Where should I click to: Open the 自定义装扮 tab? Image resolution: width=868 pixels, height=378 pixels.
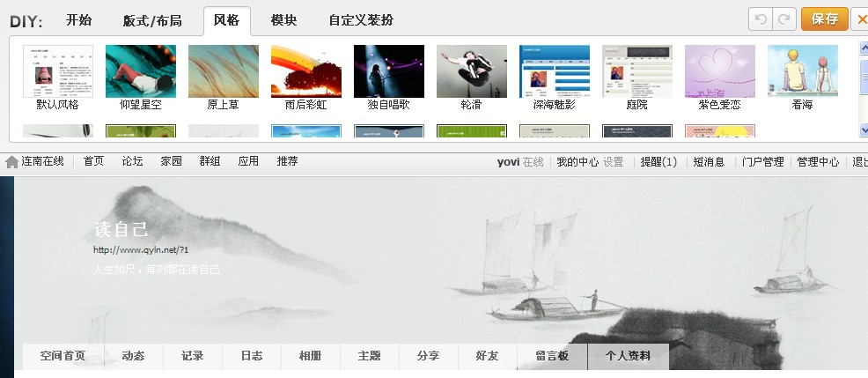[361, 20]
